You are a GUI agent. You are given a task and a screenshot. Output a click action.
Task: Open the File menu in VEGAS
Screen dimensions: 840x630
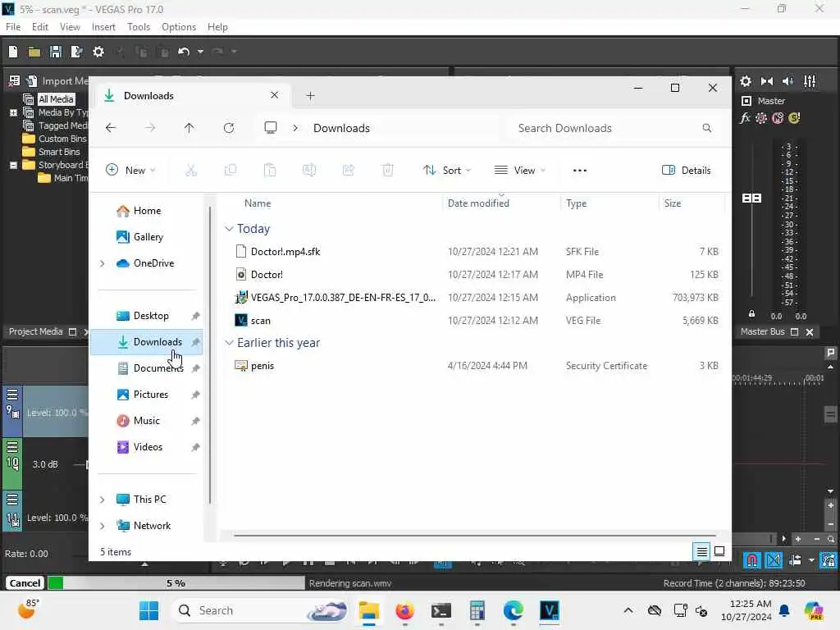tap(13, 27)
